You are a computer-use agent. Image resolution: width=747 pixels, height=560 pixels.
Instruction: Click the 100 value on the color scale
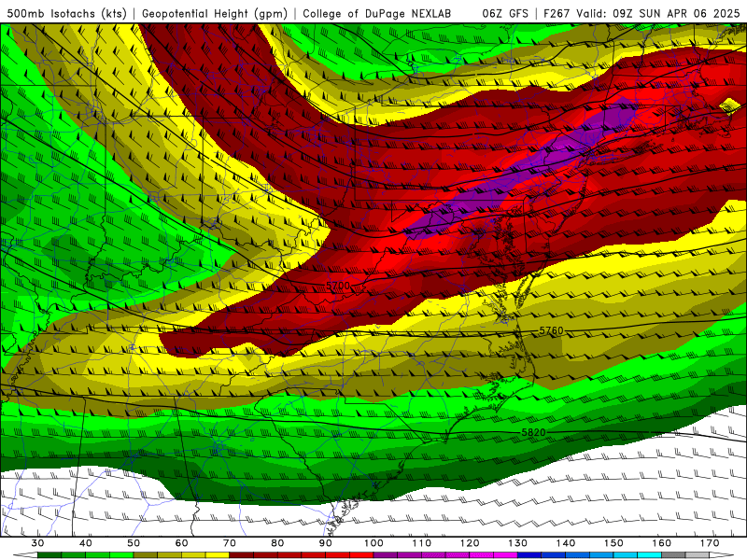click(373, 543)
